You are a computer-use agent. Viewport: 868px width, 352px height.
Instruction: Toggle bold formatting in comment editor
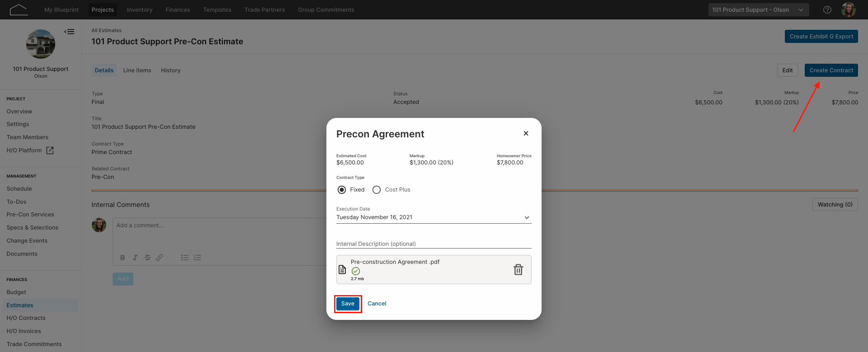click(x=123, y=258)
